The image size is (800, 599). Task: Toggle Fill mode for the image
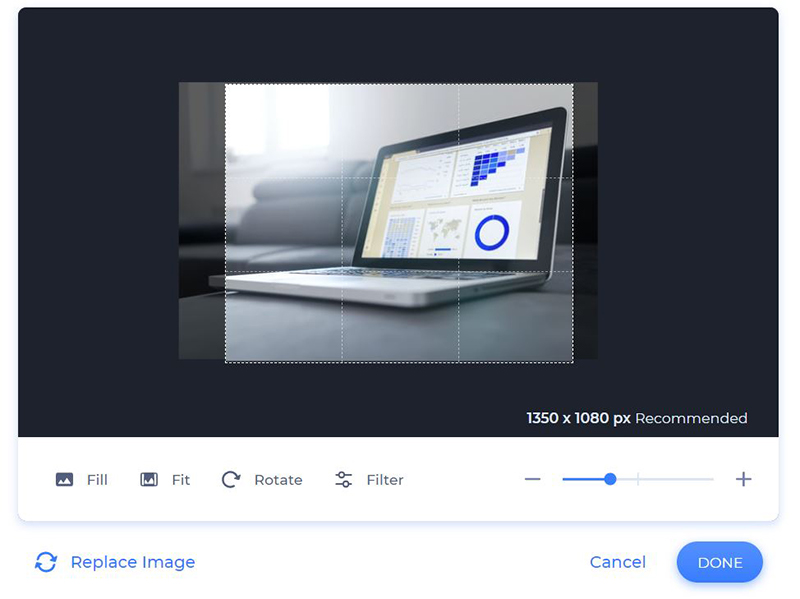[82, 480]
